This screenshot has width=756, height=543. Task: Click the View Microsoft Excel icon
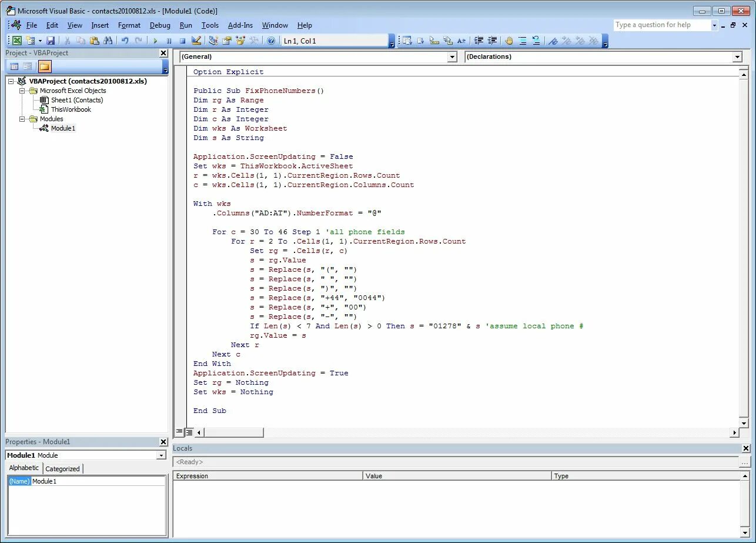(x=17, y=41)
